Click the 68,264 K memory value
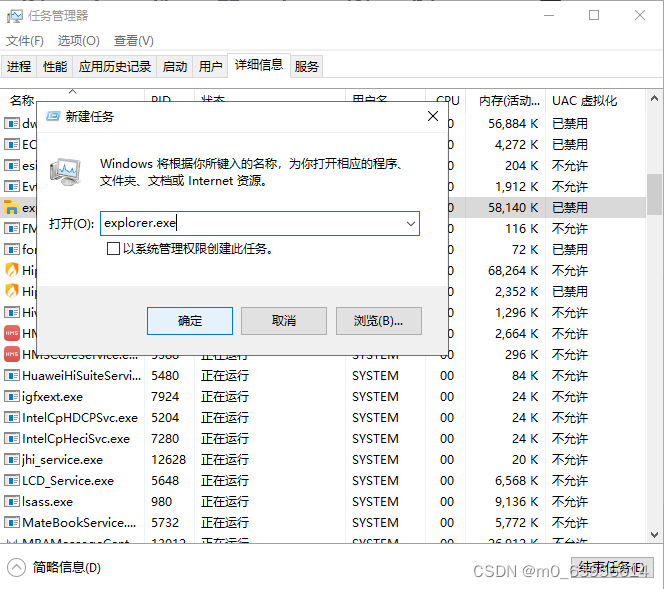Screen dimensions: 664x589 (513, 270)
